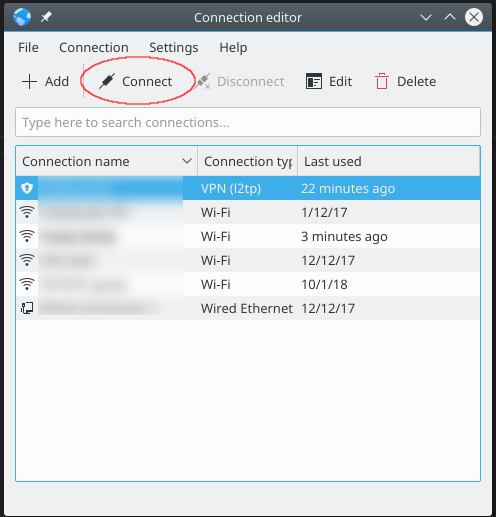Image resolution: width=496 pixels, height=517 pixels.
Task: Minimize the Connection editor window
Action: [x=426, y=17]
